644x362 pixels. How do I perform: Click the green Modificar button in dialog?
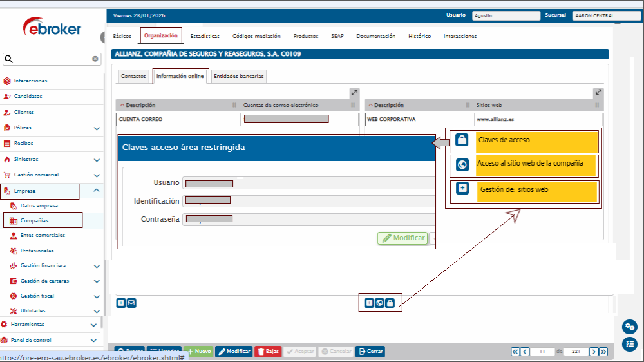point(403,238)
